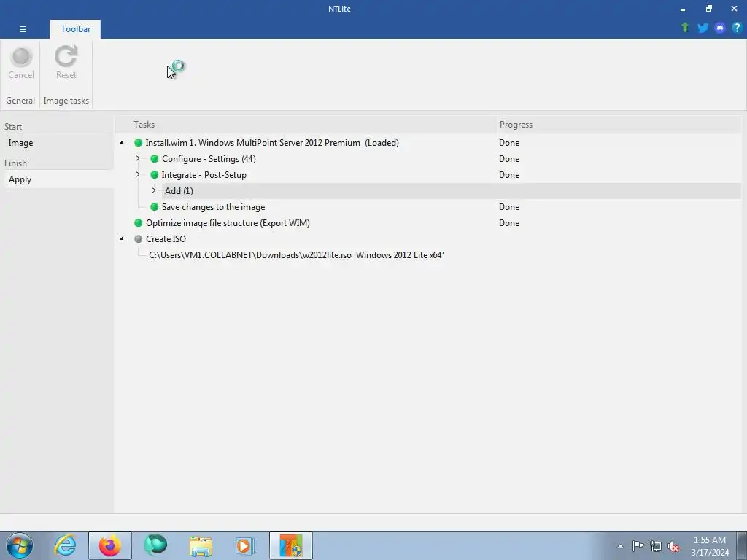Open Internet Explorer from the taskbar
The image size is (747, 560).
pos(65,545)
